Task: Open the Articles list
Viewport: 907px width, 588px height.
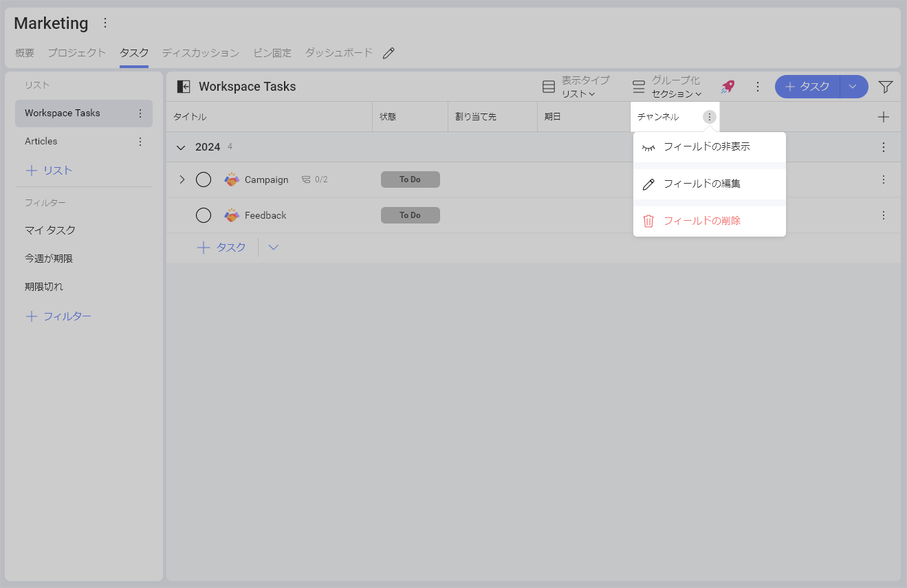Action: pos(41,142)
